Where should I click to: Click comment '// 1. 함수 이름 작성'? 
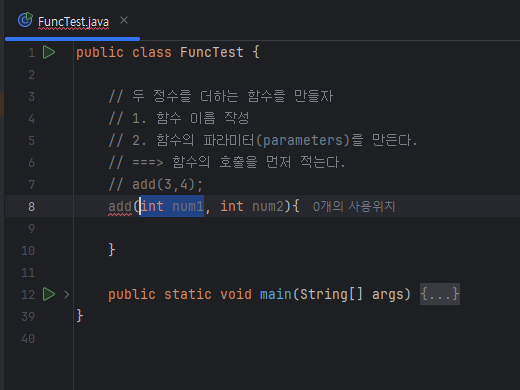pos(179,118)
